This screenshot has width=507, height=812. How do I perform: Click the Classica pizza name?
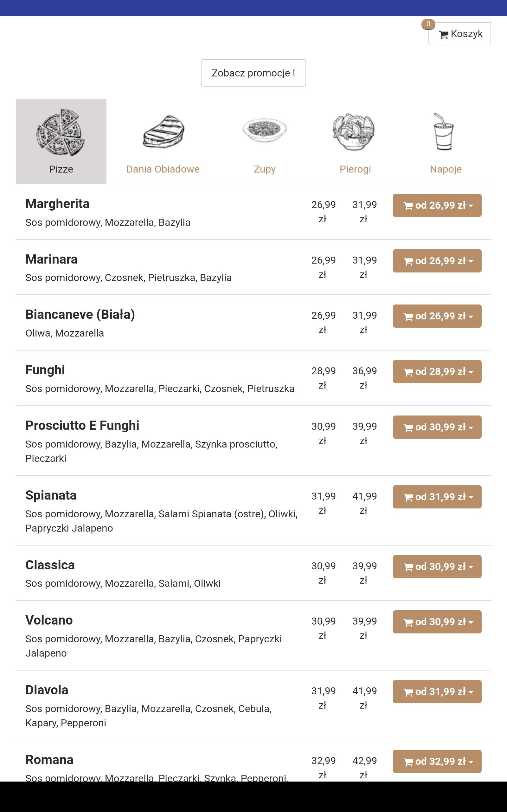coord(50,565)
